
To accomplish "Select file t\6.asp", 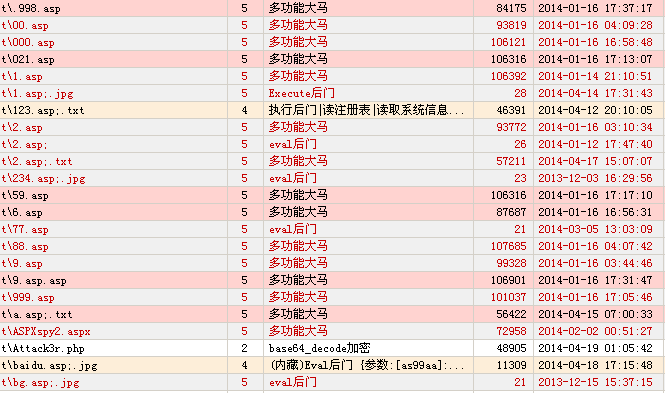I will pyautogui.click(x=22, y=212).
